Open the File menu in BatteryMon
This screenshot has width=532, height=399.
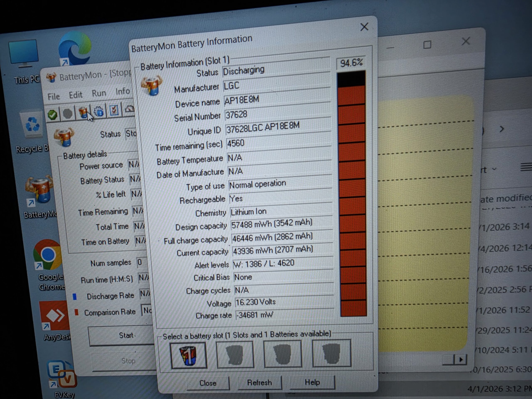click(53, 97)
